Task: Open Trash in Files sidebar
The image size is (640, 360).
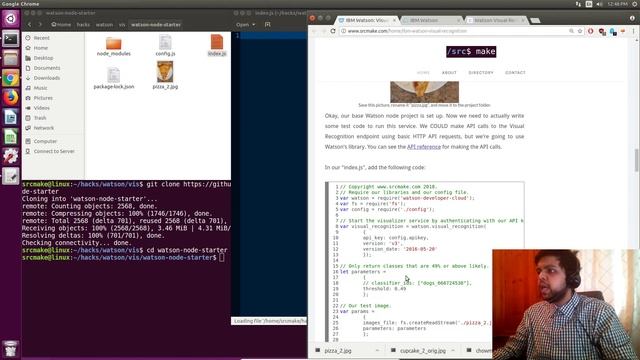Action: [x=40, y=118]
